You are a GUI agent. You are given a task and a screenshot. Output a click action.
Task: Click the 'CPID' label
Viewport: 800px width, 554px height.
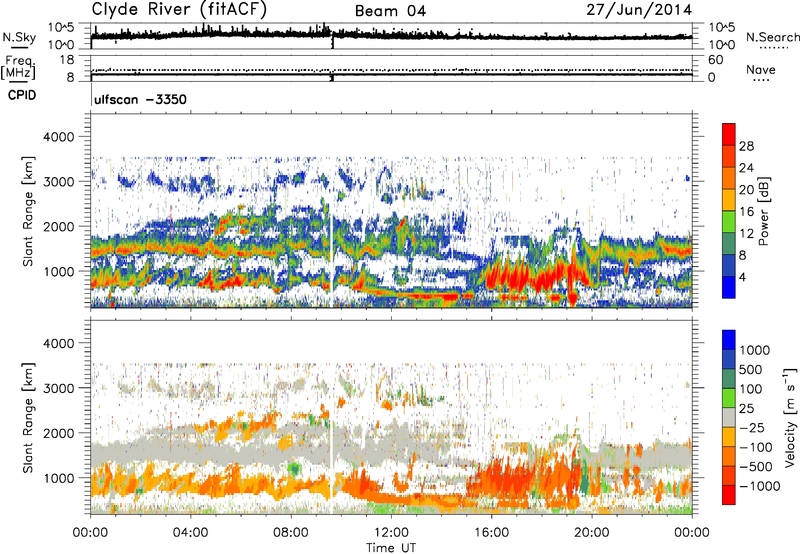pos(22,95)
